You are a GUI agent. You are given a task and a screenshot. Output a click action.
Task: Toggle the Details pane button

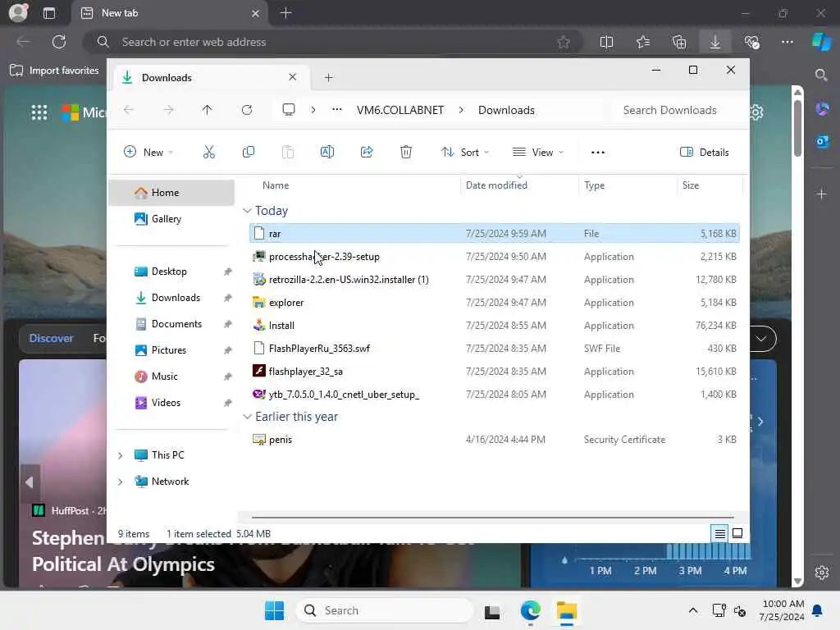tap(705, 152)
